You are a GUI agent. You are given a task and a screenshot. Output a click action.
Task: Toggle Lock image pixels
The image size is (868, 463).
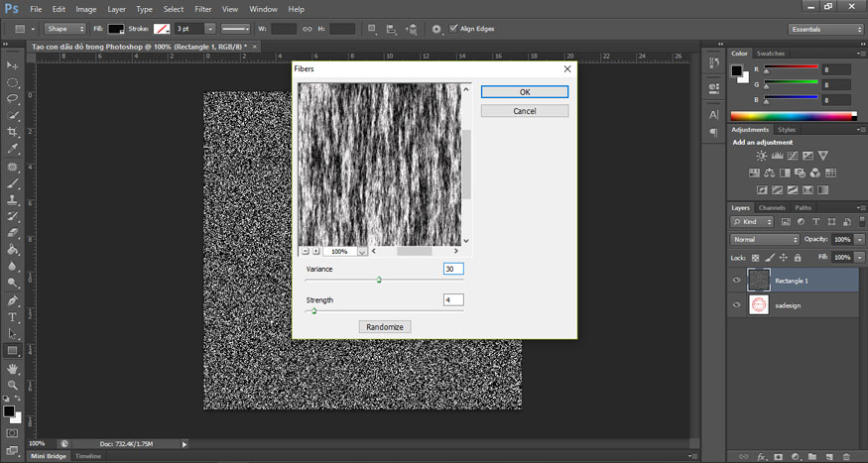pyautogui.click(x=770, y=257)
